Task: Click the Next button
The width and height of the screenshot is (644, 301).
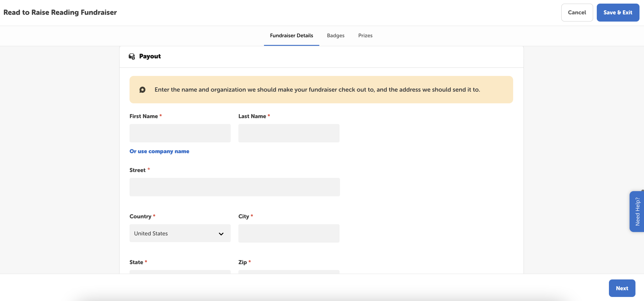Action: (x=622, y=288)
